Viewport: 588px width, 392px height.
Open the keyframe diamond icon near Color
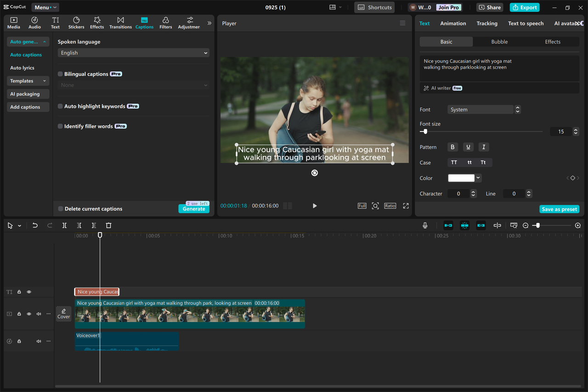572,178
